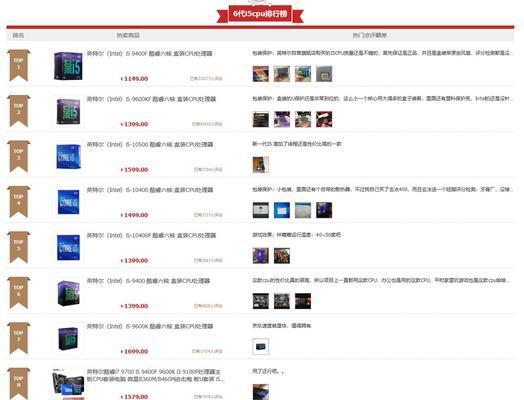View third review photo for i5-9600KF
524x400 pixels.
point(303,119)
